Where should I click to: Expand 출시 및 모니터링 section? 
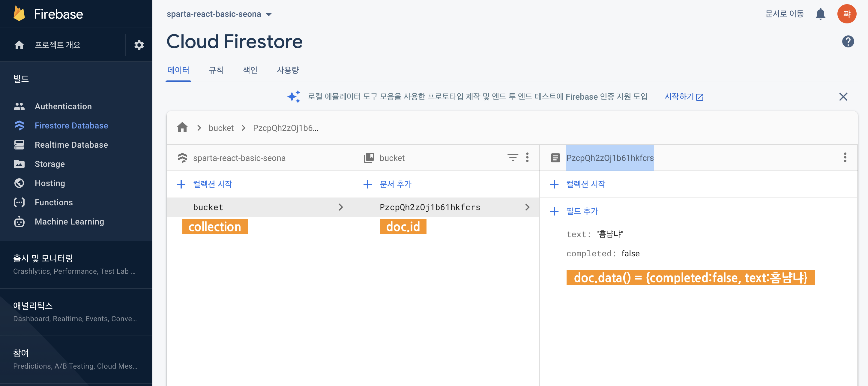point(76,265)
